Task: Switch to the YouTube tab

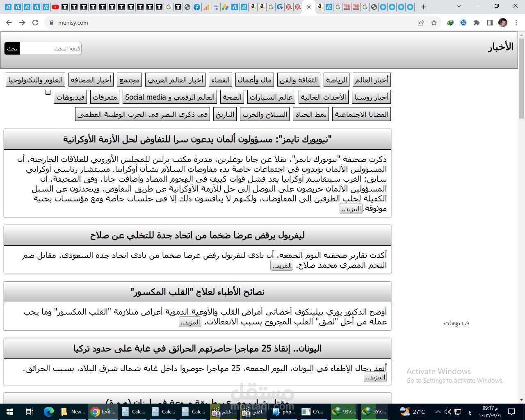Action: [x=55, y=7]
